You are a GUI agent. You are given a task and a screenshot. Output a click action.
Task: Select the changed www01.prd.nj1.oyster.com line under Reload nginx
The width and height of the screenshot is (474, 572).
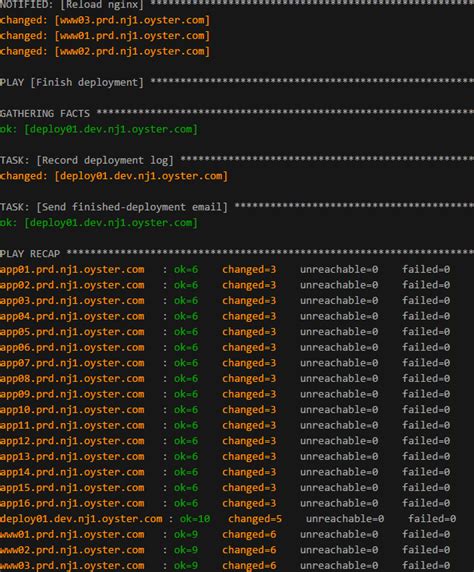point(105,36)
